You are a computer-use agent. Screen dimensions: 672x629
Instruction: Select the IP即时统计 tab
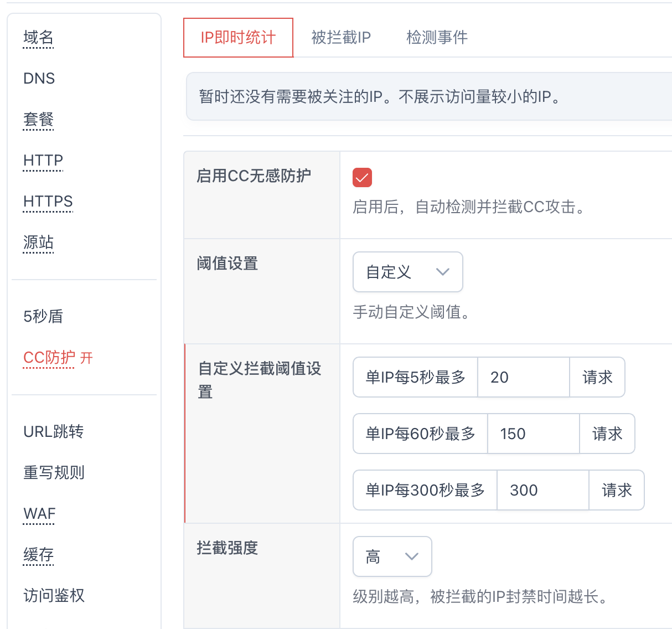point(238,38)
